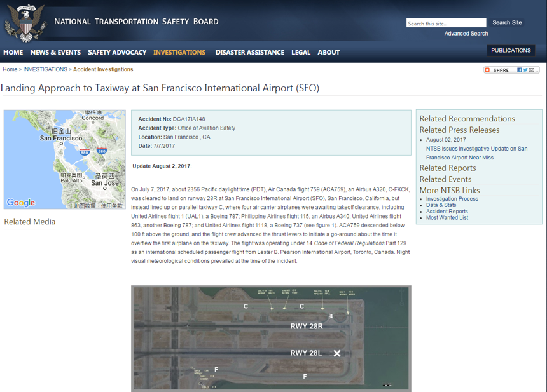Open the Advanced Search link
Viewport: 547px width, 392px height.
466,34
